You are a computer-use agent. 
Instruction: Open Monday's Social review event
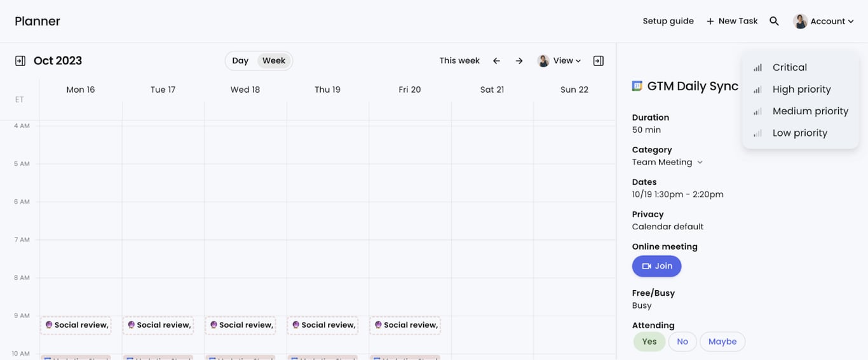pyautogui.click(x=76, y=326)
